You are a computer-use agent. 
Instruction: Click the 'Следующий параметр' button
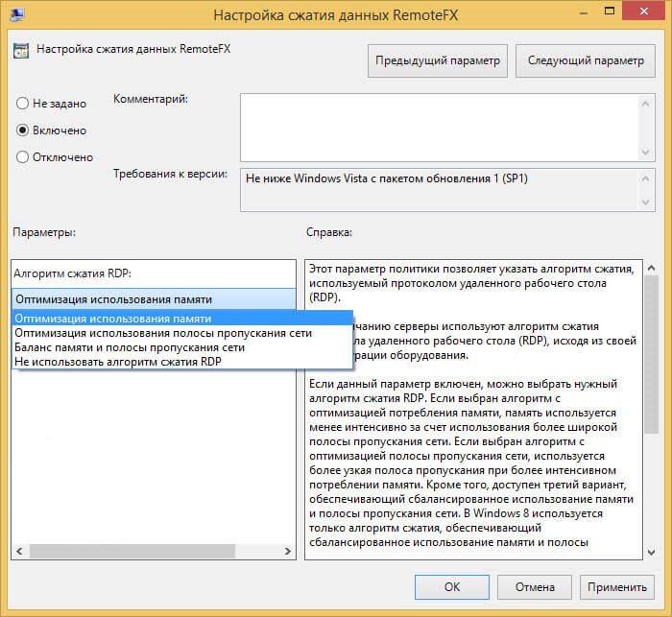click(x=586, y=60)
